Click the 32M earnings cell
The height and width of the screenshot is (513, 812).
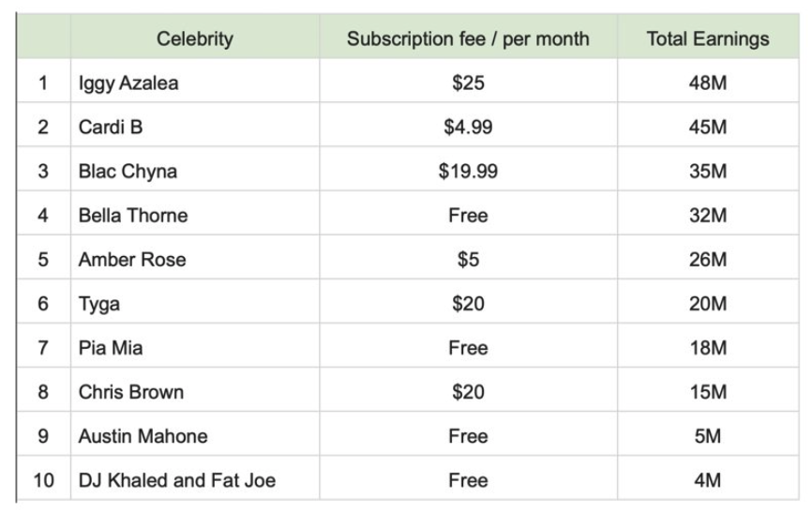click(707, 216)
